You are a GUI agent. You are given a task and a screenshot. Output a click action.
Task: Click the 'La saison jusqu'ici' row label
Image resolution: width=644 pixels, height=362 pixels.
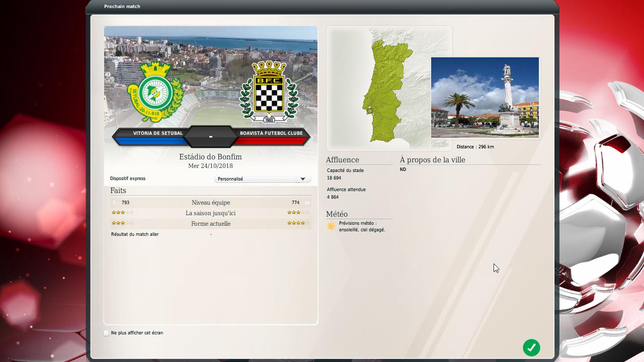click(x=211, y=213)
